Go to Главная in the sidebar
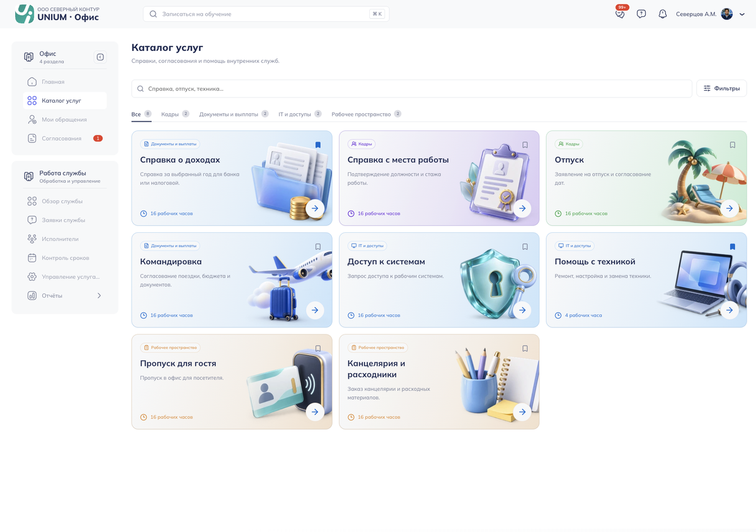The width and height of the screenshot is (756, 532). (x=65, y=82)
